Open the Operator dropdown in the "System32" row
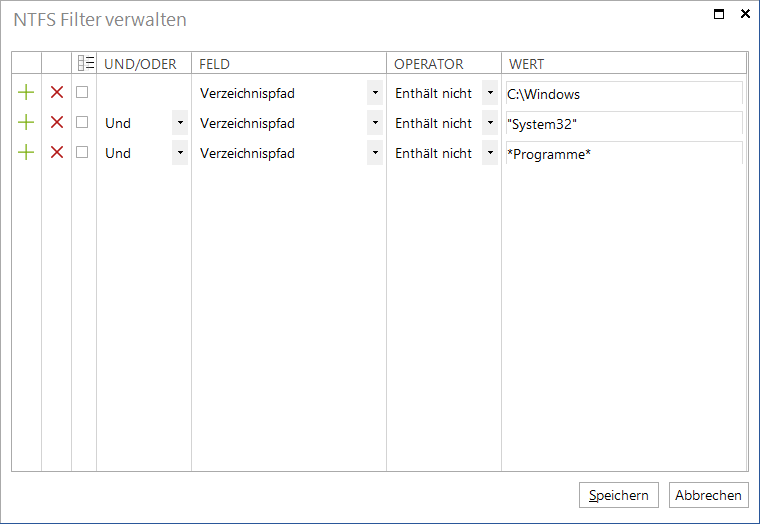The image size is (760, 524). tap(490, 123)
